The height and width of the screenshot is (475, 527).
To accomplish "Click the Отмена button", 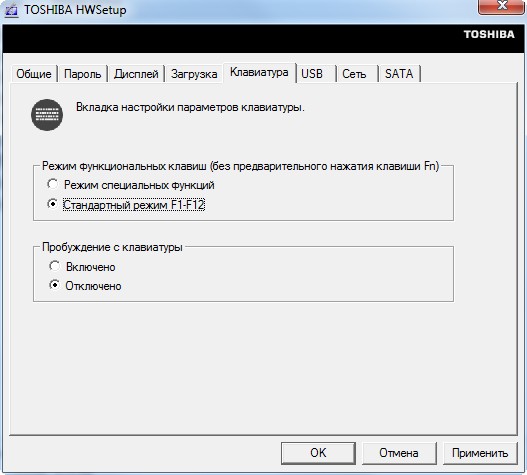I will (399, 453).
